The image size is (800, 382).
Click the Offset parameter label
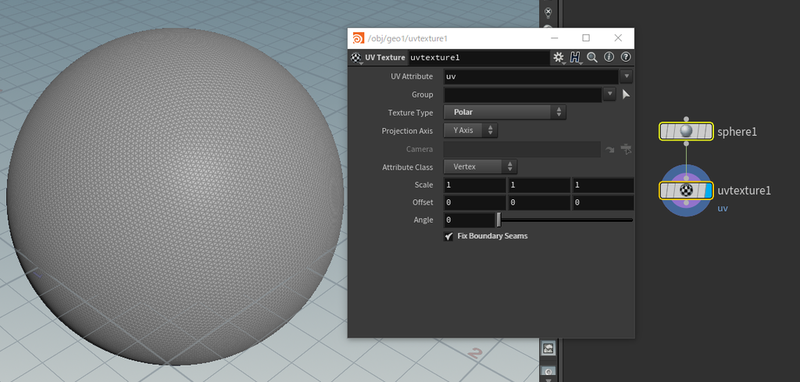(x=423, y=202)
